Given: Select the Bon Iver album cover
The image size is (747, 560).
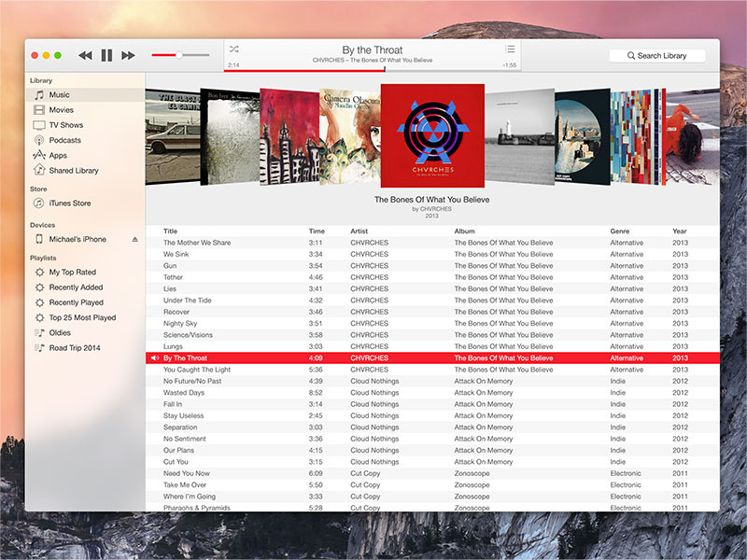Looking at the screenshot, I should click(x=230, y=136).
